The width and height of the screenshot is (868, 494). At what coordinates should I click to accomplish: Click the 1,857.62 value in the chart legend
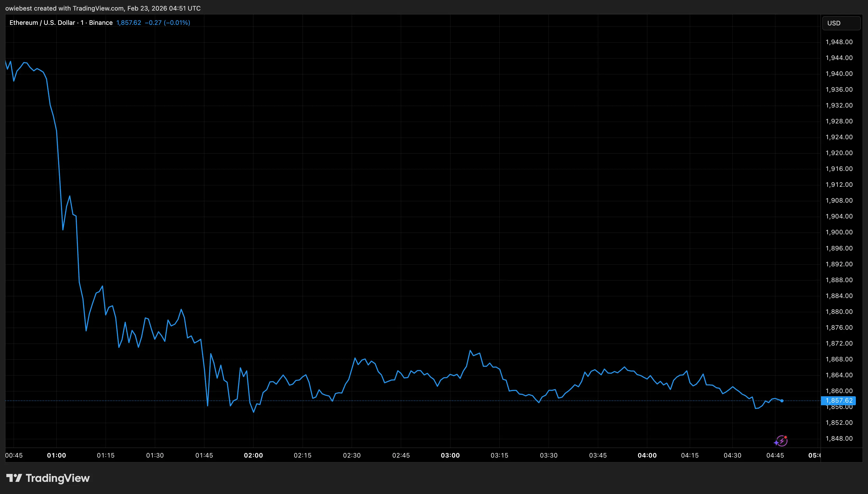coord(129,23)
